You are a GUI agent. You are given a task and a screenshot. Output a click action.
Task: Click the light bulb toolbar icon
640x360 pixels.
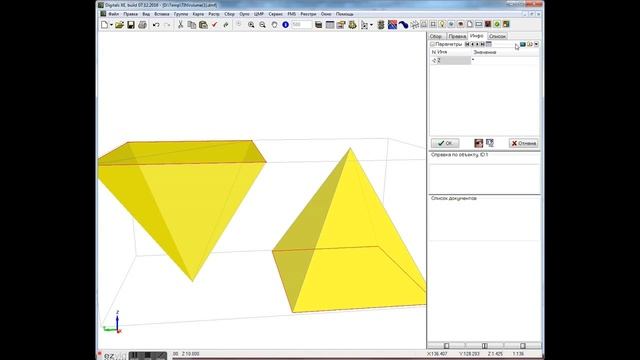[x=442, y=24]
